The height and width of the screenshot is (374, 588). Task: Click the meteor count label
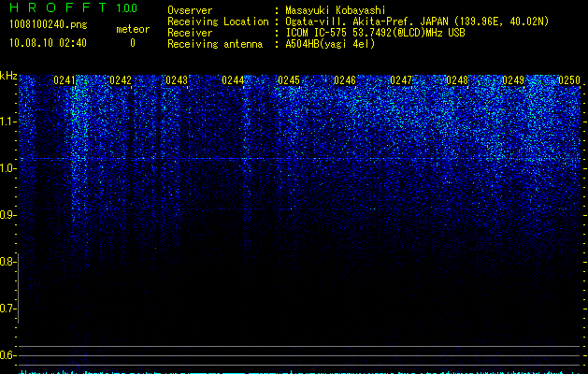tap(133, 29)
